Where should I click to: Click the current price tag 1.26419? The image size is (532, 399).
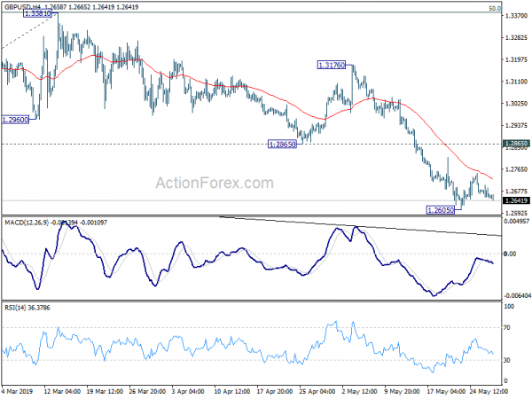pos(516,200)
